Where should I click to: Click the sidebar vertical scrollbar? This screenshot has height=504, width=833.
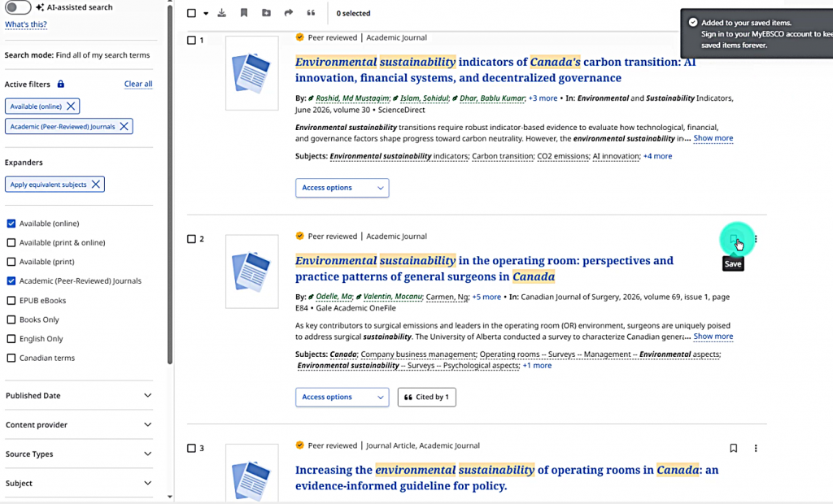pyautogui.click(x=170, y=183)
